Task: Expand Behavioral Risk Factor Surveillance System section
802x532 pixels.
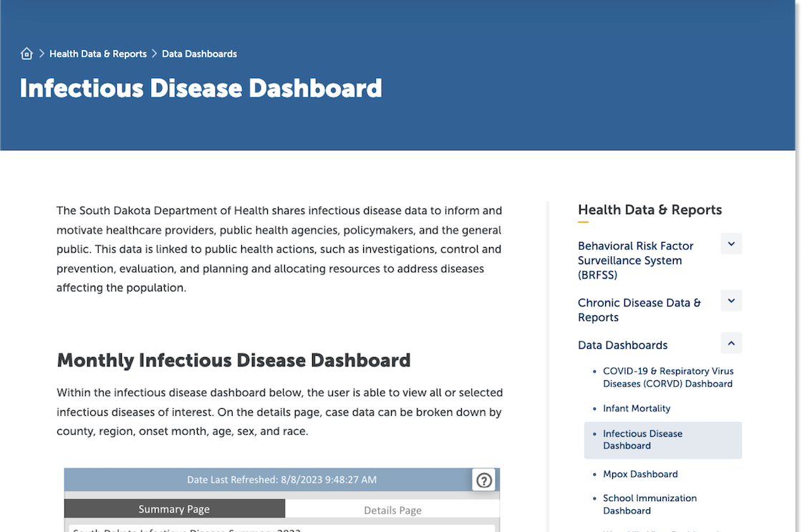Action: tap(731, 244)
